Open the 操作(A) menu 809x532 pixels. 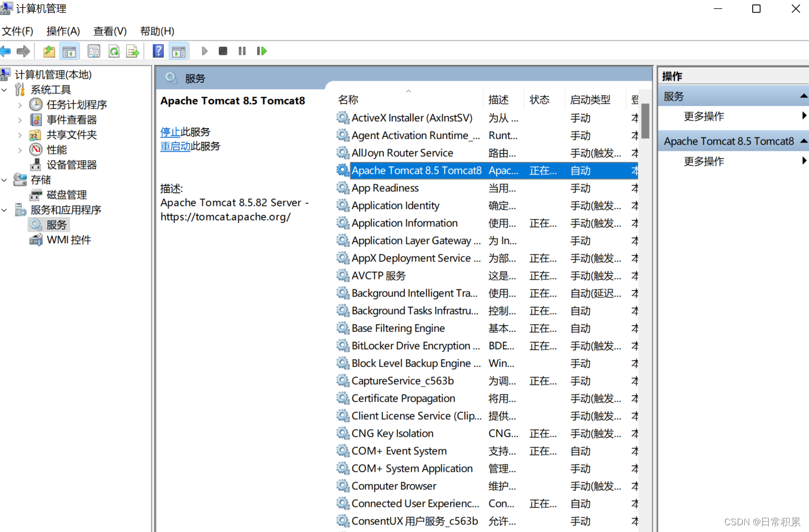63,31
